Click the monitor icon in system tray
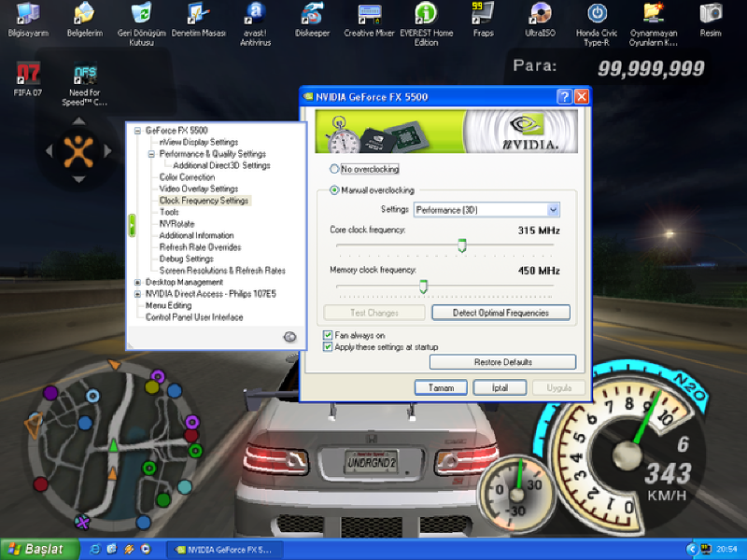This screenshot has height=560, width=747. 706,549
